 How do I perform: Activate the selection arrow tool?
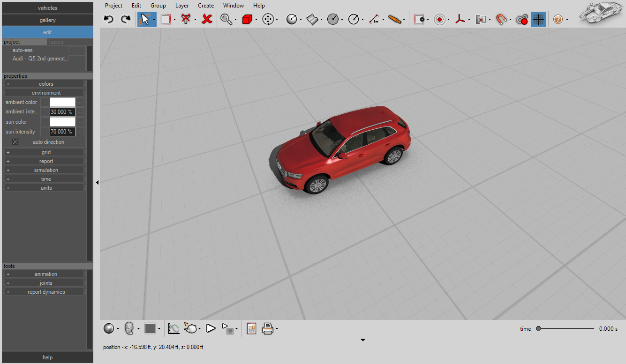(145, 19)
